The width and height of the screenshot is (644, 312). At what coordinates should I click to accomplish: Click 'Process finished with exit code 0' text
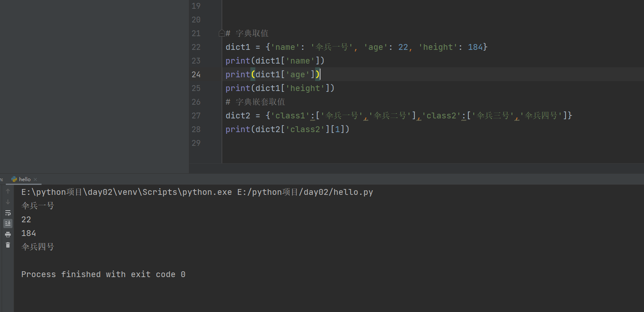[103, 274]
